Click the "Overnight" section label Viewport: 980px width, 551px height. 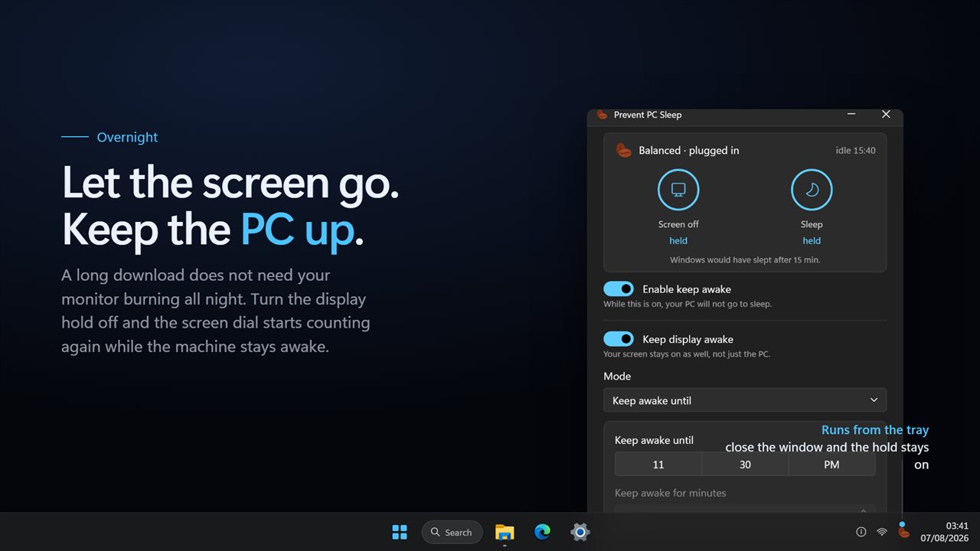(127, 137)
